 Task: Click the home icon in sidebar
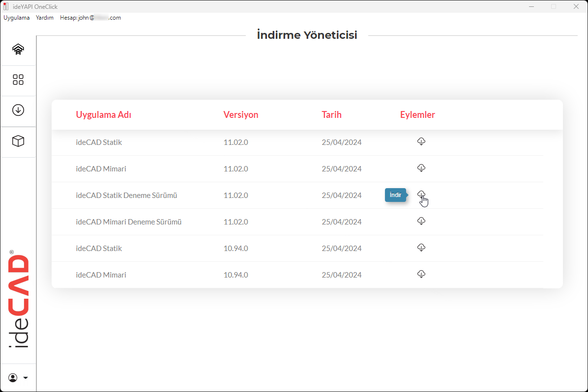tap(18, 49)
